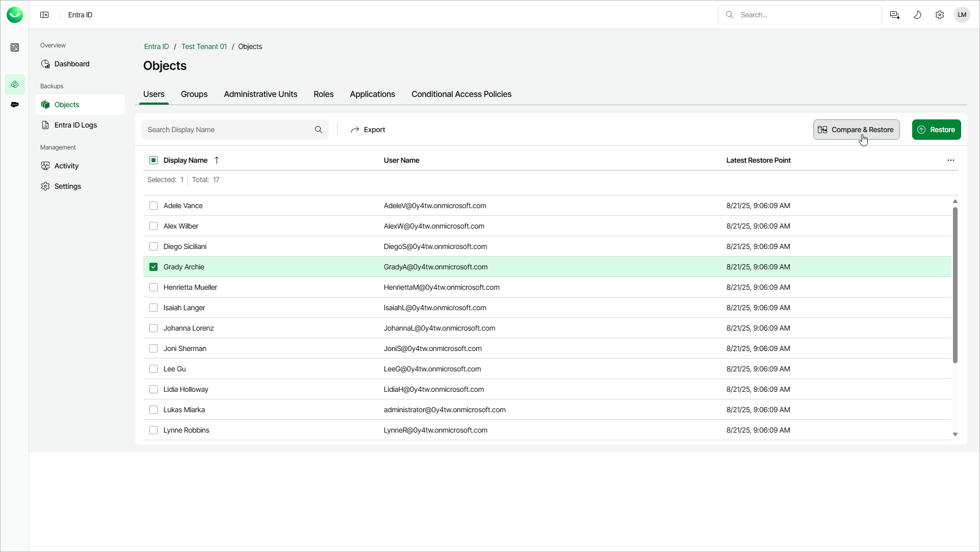The image size is (980, 552).
Task: Open the LM user profile avatar
Action: (x=962, y=15)
